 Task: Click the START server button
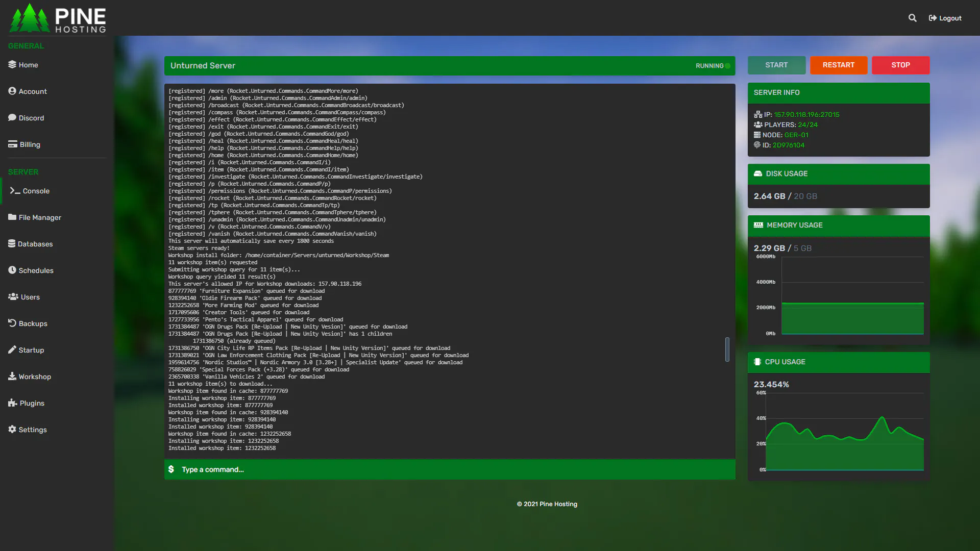pyautogui.click(x=776, y=65)
